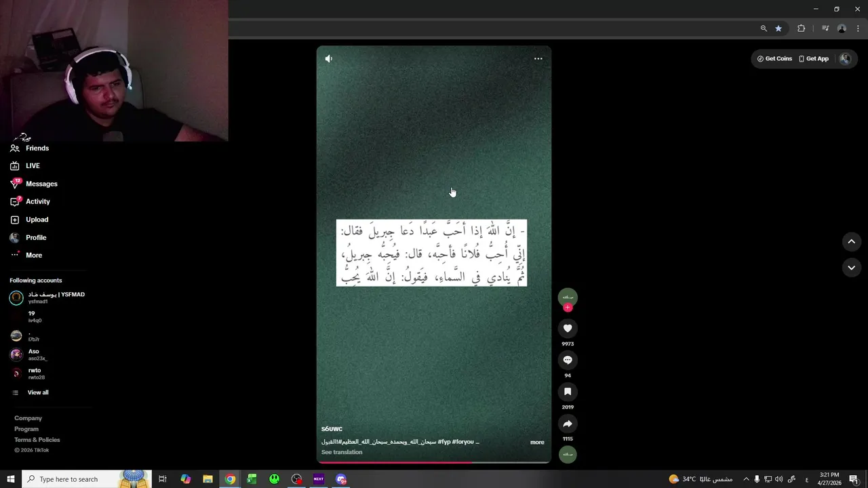Viewport: 868px width, 488px height.
Task: Open the spinning music disc icon
Action: click(x=568, y=454)
